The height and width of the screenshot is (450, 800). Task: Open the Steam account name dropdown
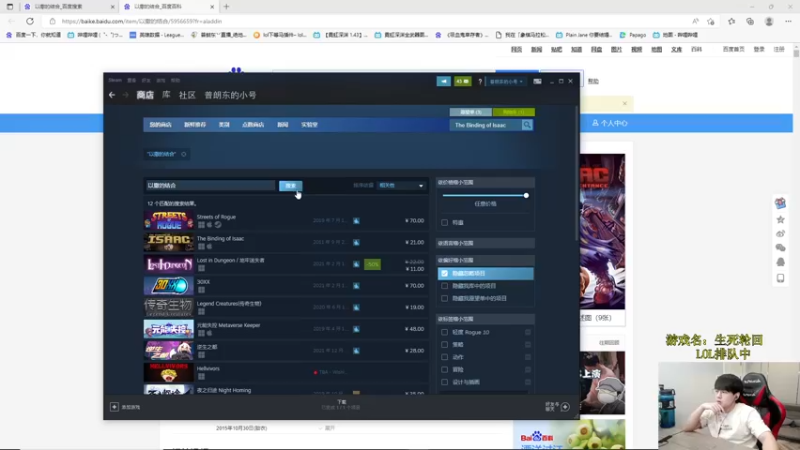[506, 82]
